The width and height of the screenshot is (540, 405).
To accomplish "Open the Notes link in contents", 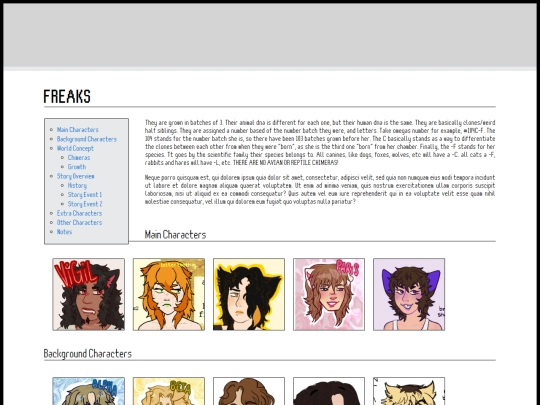I will click(x=64, y=232).
